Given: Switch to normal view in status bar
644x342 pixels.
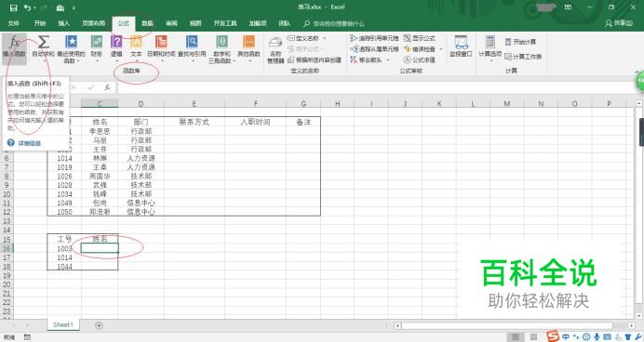Looking at the screenshot, I should [x=516, y=337].
